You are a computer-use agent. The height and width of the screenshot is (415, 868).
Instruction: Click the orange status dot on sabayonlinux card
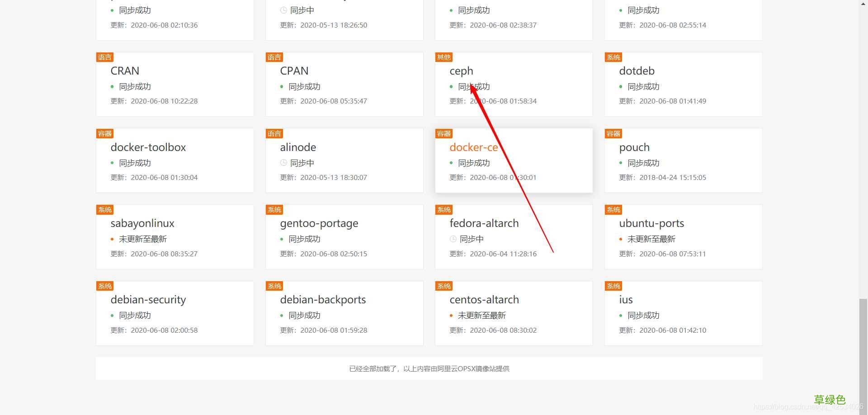[x=112, y=239]
